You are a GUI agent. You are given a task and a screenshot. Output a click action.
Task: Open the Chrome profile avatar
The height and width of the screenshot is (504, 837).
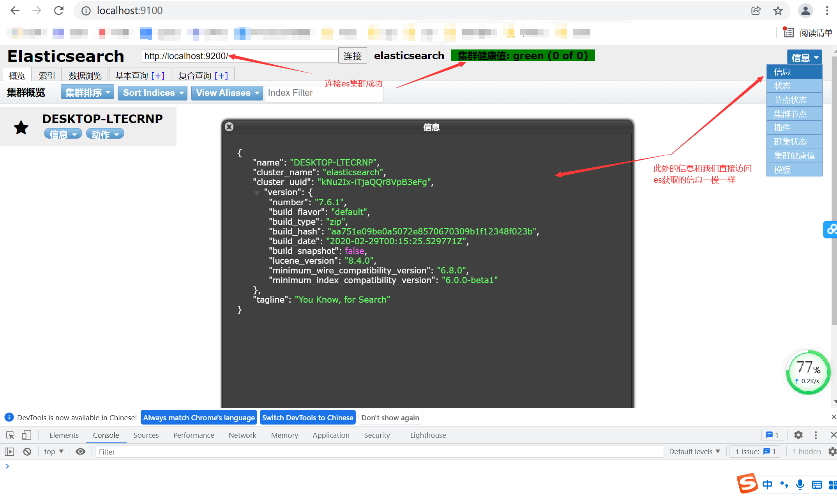[805, 11]
